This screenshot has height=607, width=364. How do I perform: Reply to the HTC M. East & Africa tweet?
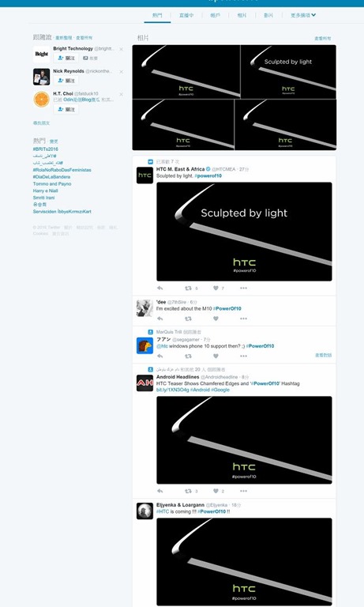click(160, 288)
